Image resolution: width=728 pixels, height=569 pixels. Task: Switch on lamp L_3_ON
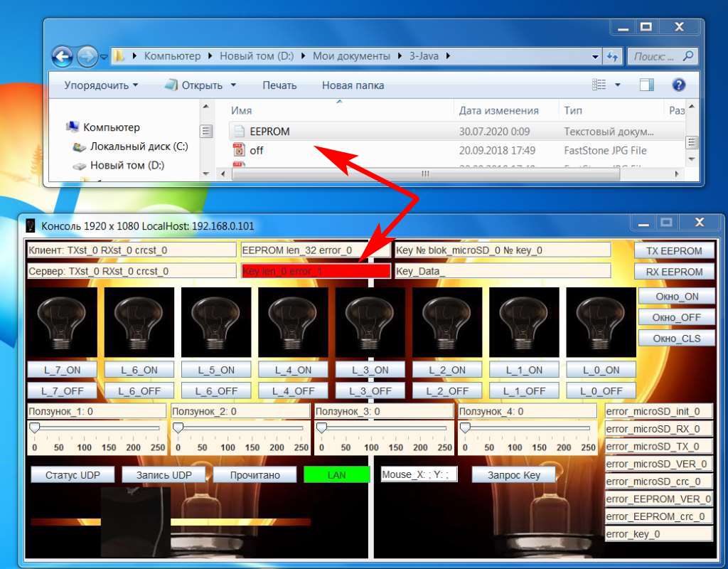pyautogui.click(x=370, y=370)
